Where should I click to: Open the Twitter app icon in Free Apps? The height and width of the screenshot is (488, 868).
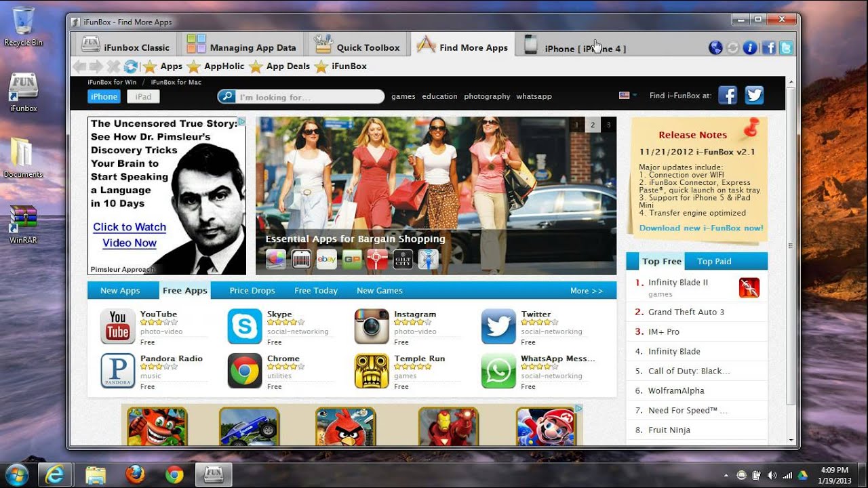[x=498, y=327]
